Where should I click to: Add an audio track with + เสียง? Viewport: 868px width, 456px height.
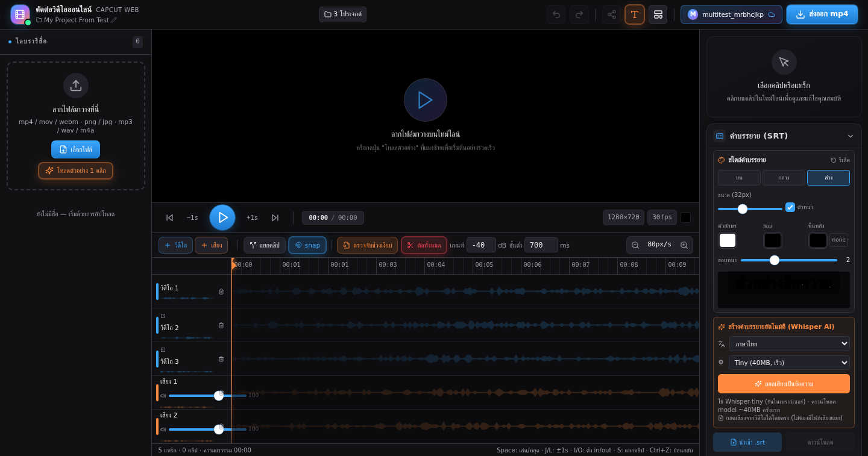(x=211, y=245)
